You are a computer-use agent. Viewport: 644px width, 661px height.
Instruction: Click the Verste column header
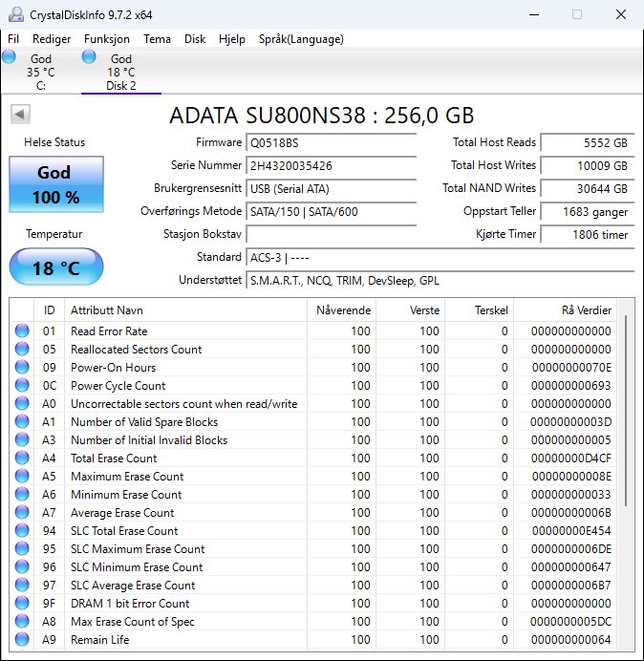coord(410,310)
